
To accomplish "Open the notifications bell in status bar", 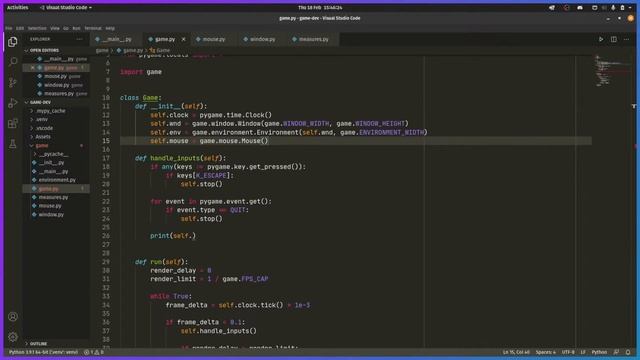I will [x=628, y=352].
